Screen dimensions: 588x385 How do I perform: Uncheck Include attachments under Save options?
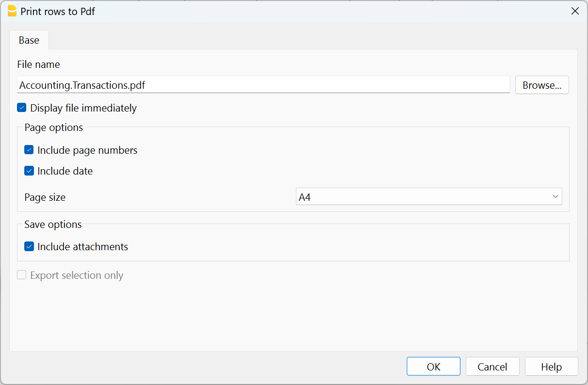point(29,247)
